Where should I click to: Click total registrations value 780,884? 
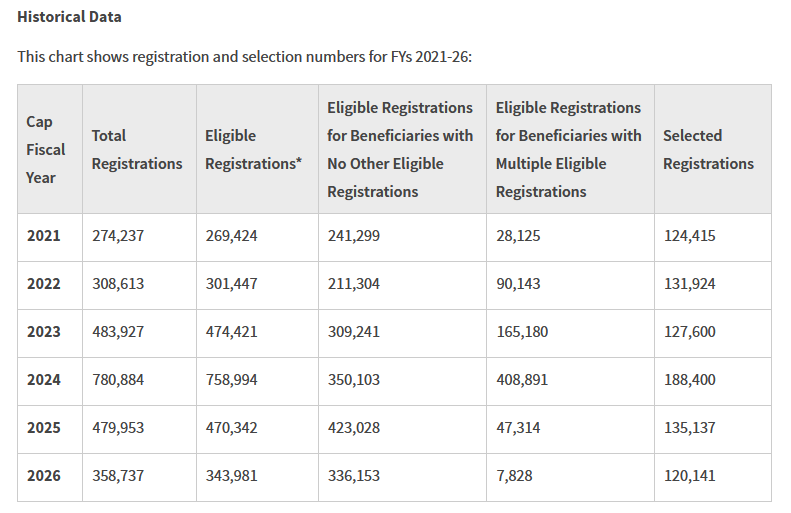[118, 380]
